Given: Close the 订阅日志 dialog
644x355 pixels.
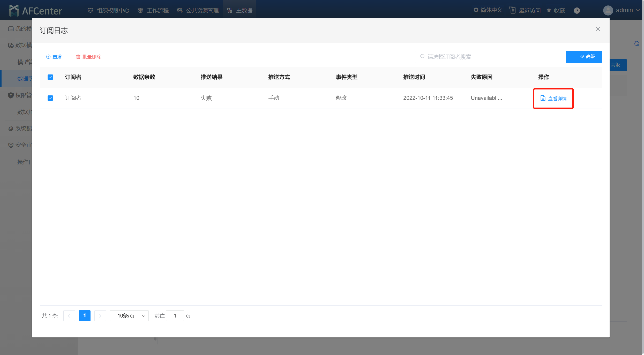Looking at the screenshot, I should click(x=598, y=29).
